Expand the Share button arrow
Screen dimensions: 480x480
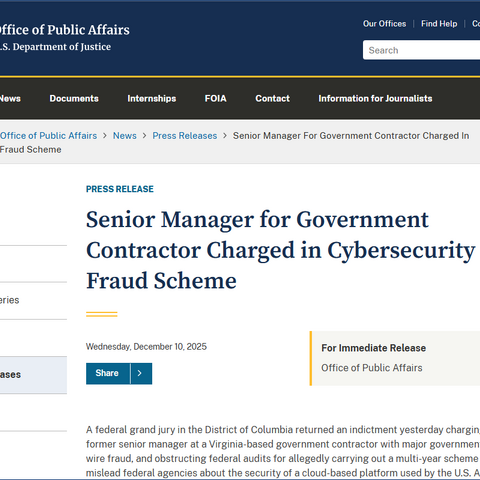pos(141,373)
